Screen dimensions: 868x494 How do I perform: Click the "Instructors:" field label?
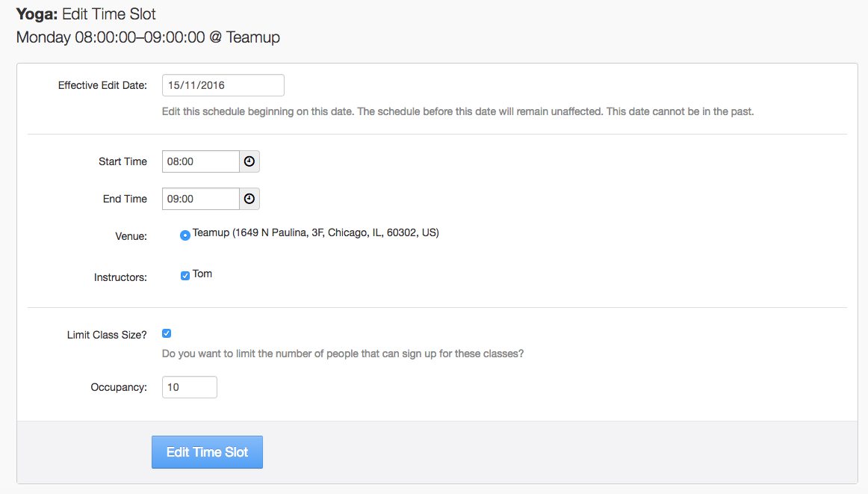pyautogui.click(x=120, y=277)
